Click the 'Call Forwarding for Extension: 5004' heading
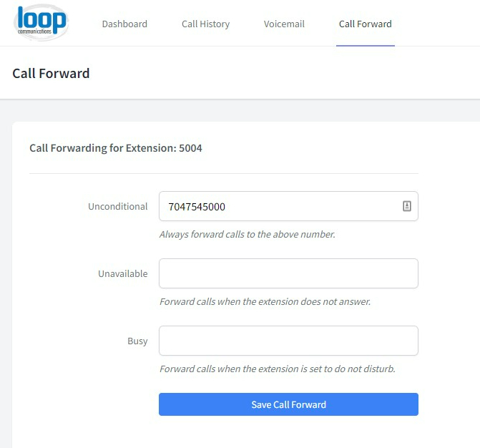 (116, 148)
